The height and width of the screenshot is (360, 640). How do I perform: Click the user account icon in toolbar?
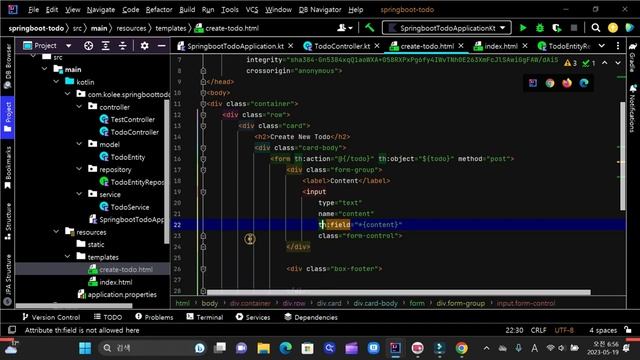tap(344, 28)
